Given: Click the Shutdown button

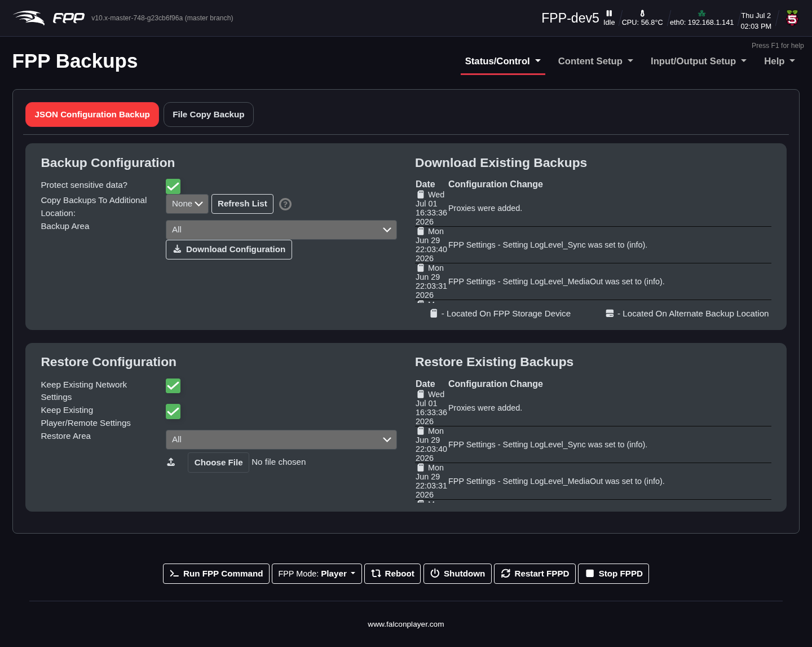Looking at the screenshot, I should 457,574.
